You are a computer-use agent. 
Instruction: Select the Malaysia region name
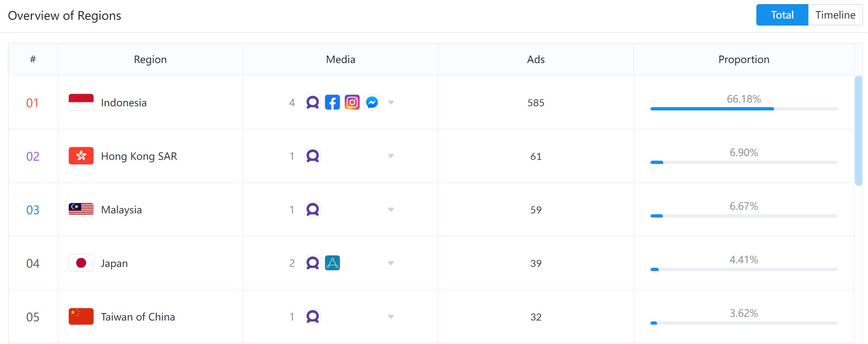pyautogui.click(x=121, y=210)
